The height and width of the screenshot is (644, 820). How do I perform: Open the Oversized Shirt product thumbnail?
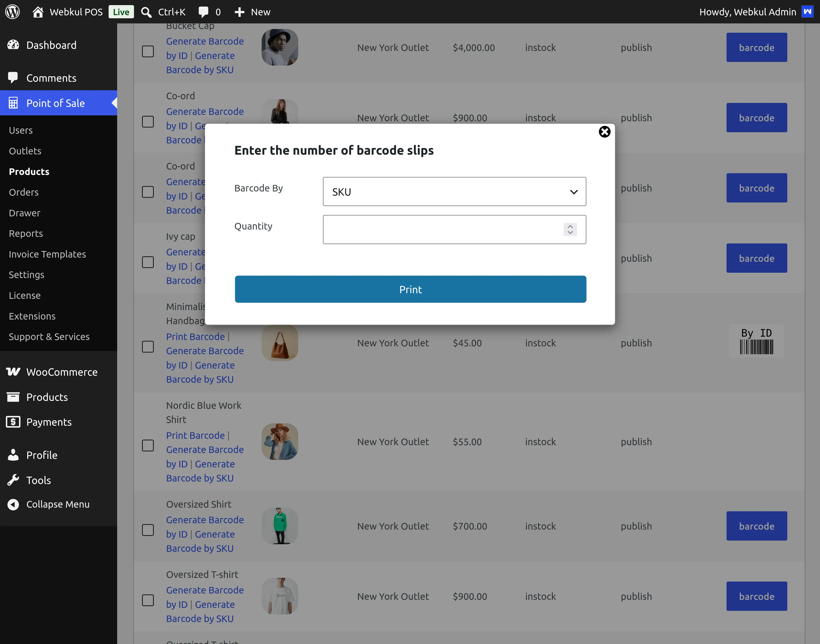280,526
